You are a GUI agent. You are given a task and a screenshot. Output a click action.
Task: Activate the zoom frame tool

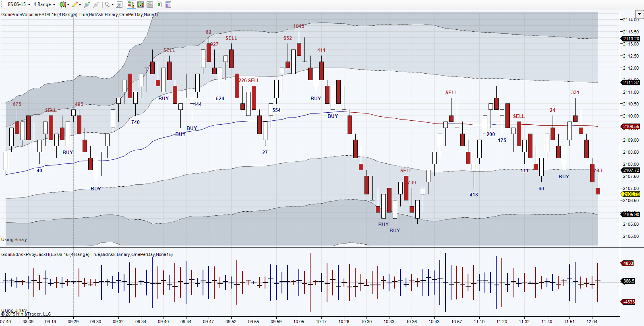pyautogui.click(x=119, y=4)
